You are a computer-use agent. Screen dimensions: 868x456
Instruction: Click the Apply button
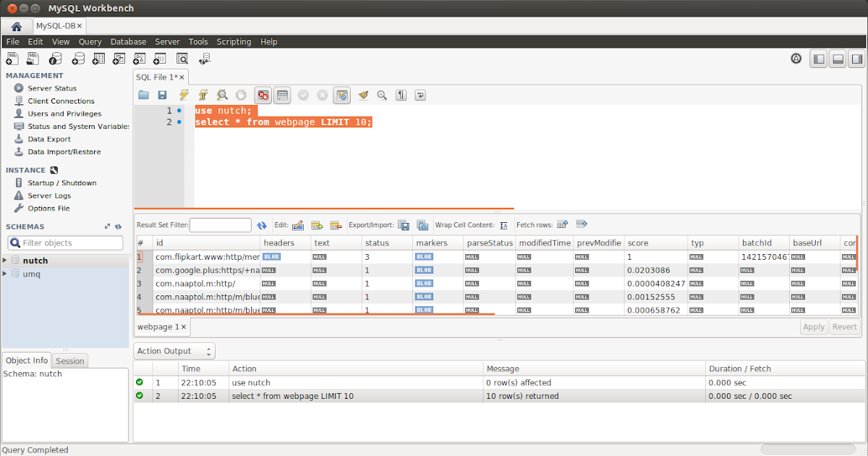click(814, 327)
